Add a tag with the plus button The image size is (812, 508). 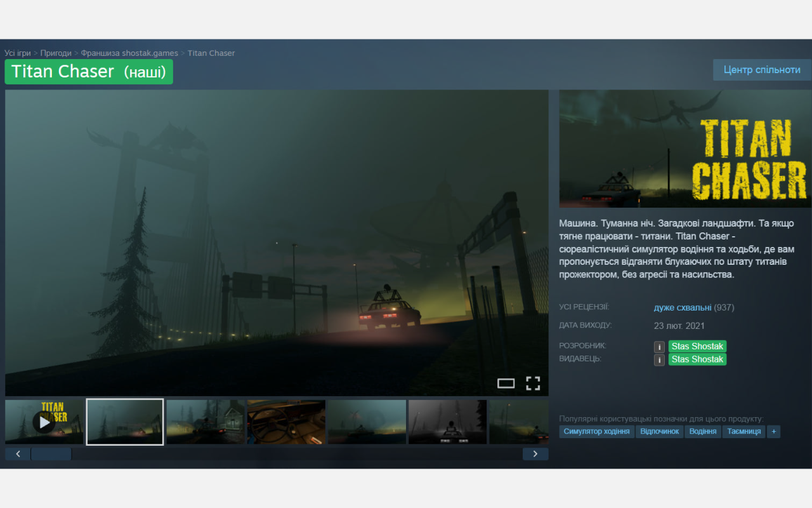pos(773,432)
